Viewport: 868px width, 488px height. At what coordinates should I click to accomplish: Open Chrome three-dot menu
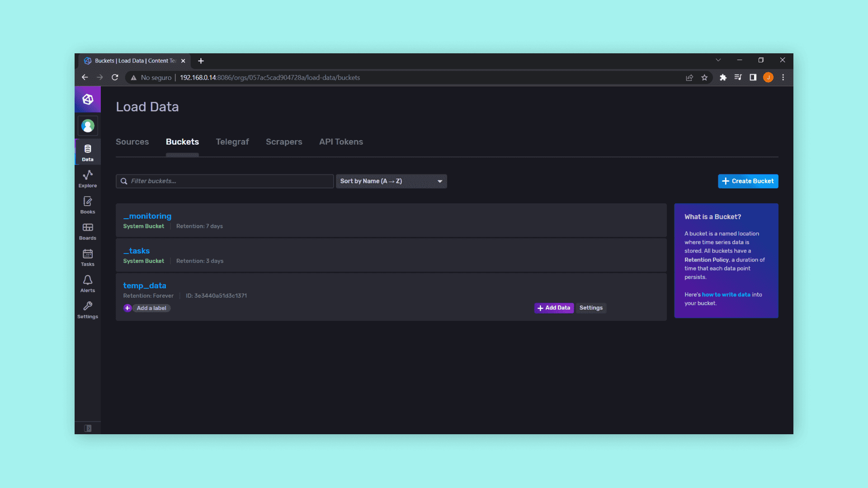[783, 77]
